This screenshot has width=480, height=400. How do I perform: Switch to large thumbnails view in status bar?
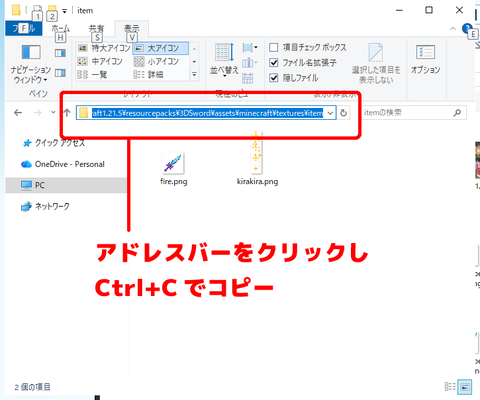(x=465, y=387)
